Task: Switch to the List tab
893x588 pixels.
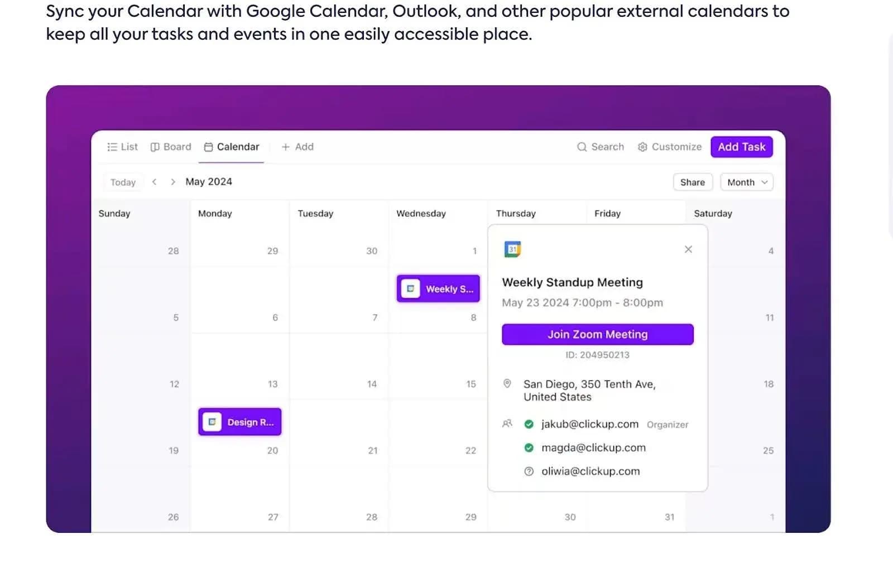Action: (122, 147)
